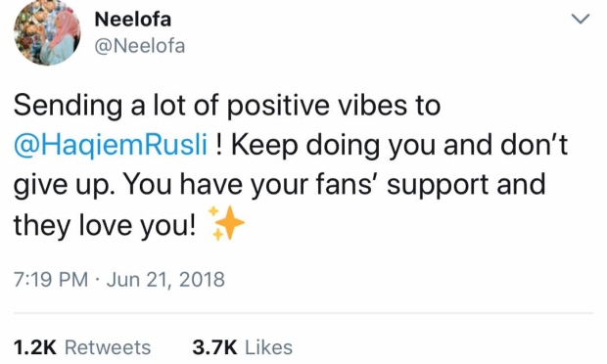Image resolution: width=607 pixels, height=364 pixels.
Task: Click the 'Likes' label
Action: click(x=268, y=347)
